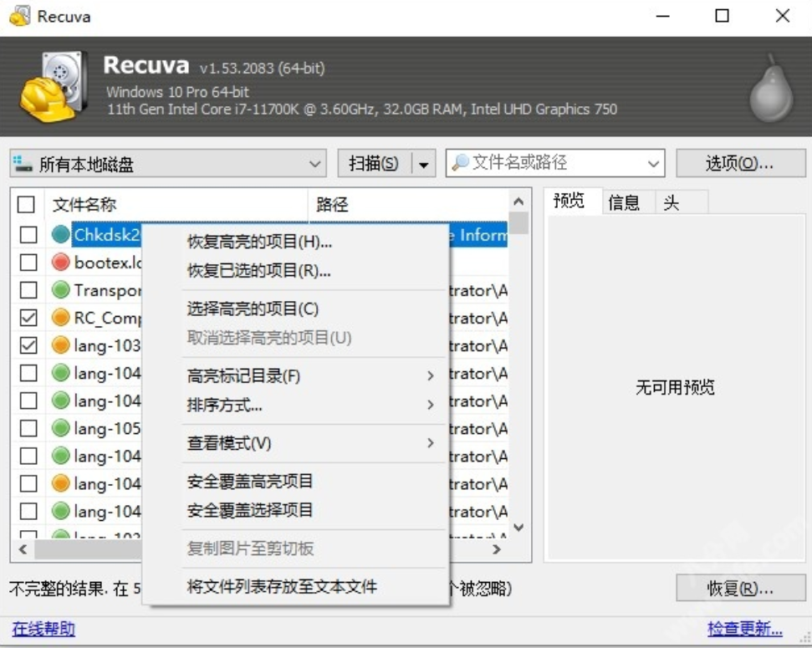
Task: Check the bootex file checkbox
Action: click(28, 263)
